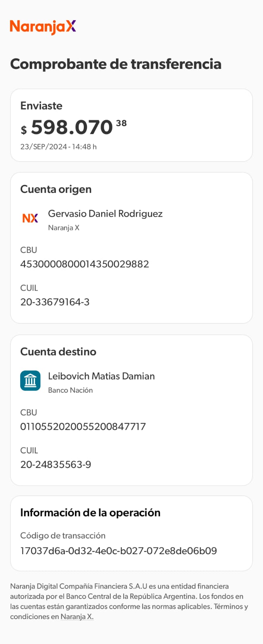Select the sent amount $598.070
Image resolution: width=263 pixels, height=644 pixels.
[x=72, y=128]
